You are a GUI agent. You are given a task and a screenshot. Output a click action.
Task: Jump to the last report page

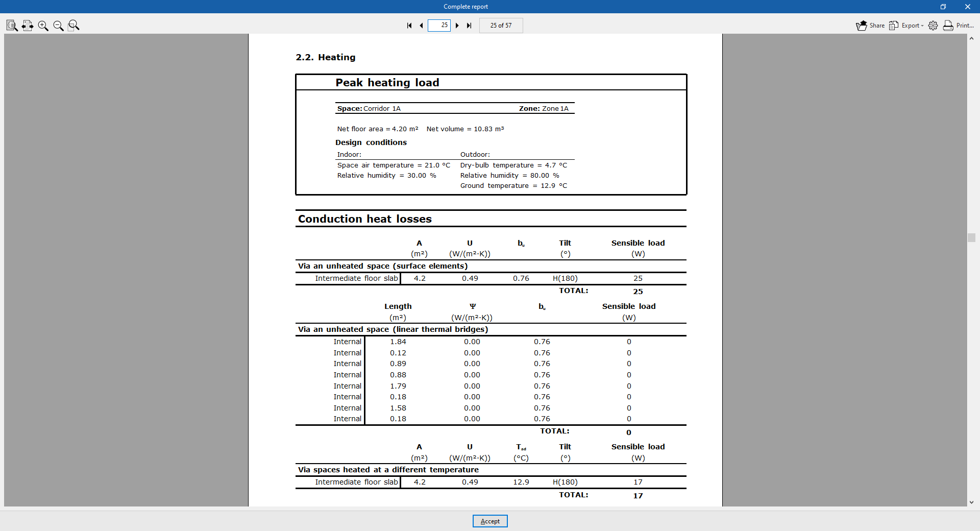click(469, 26)
